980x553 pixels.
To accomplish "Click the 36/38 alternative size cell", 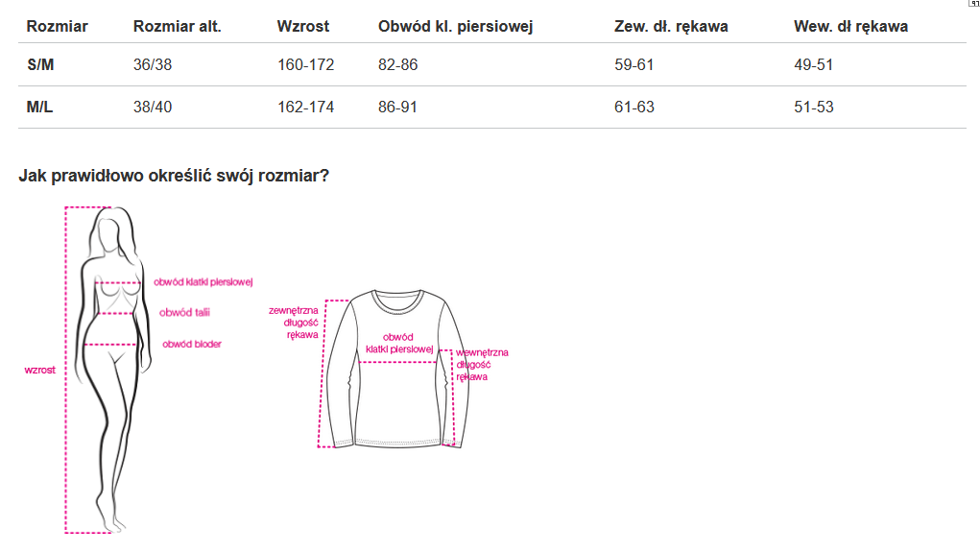I will pos(153,65).
